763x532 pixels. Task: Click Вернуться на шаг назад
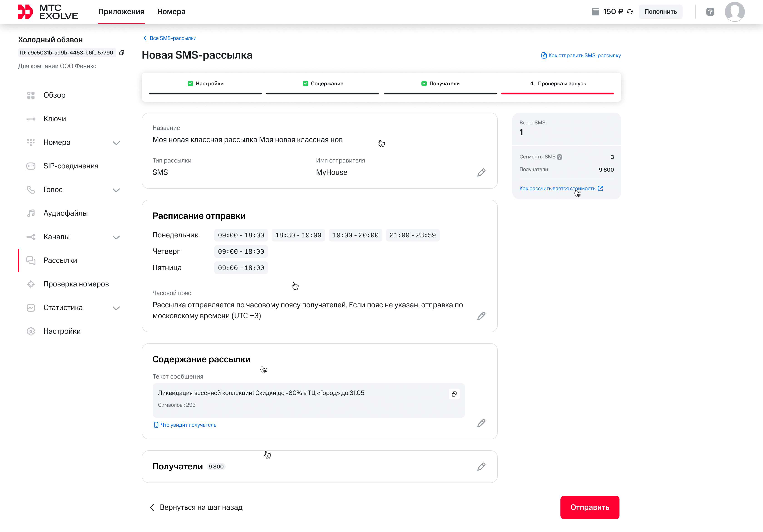click(196, 507)
